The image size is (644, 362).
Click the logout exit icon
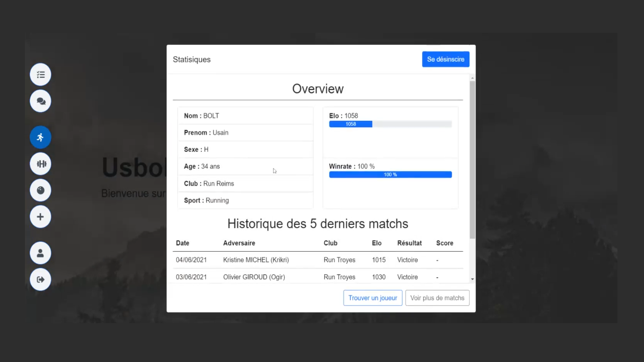click(x=40, y=279)
